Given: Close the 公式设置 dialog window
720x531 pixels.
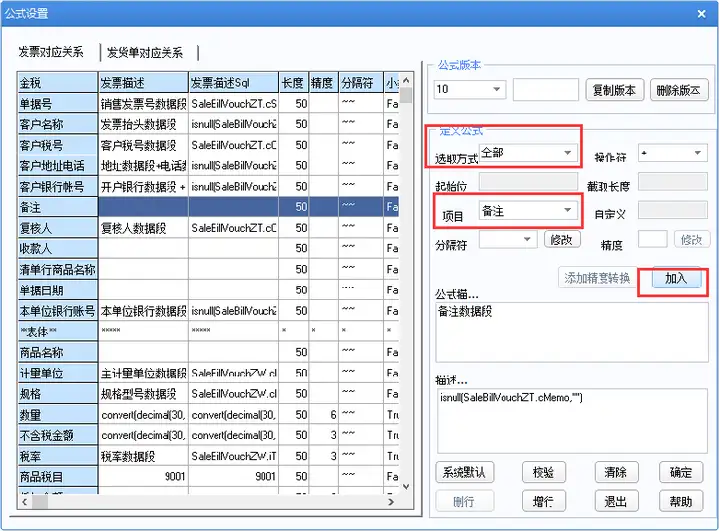Looking at the screenshot, I should pyautogui.click(x=701, y=14).
